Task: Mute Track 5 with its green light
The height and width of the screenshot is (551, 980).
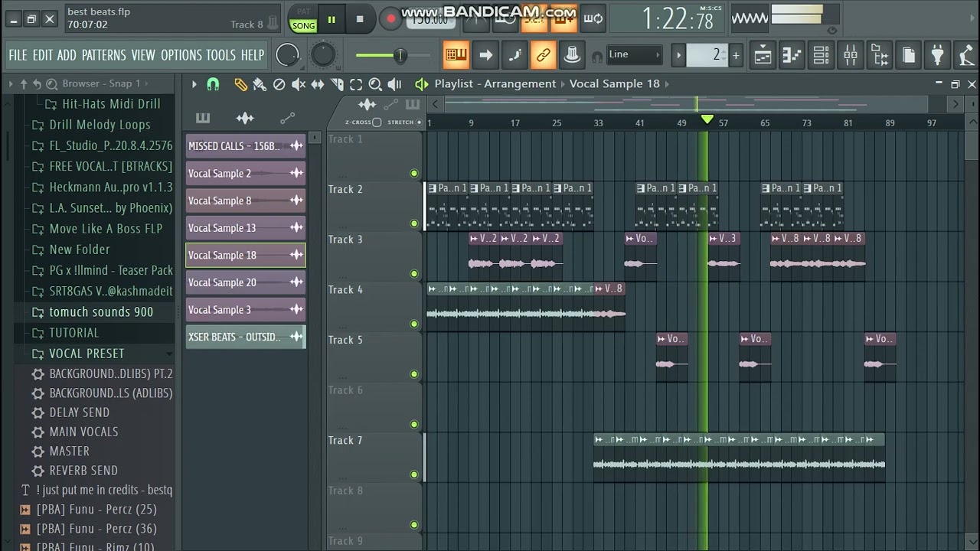Action: tap(414, 374)
